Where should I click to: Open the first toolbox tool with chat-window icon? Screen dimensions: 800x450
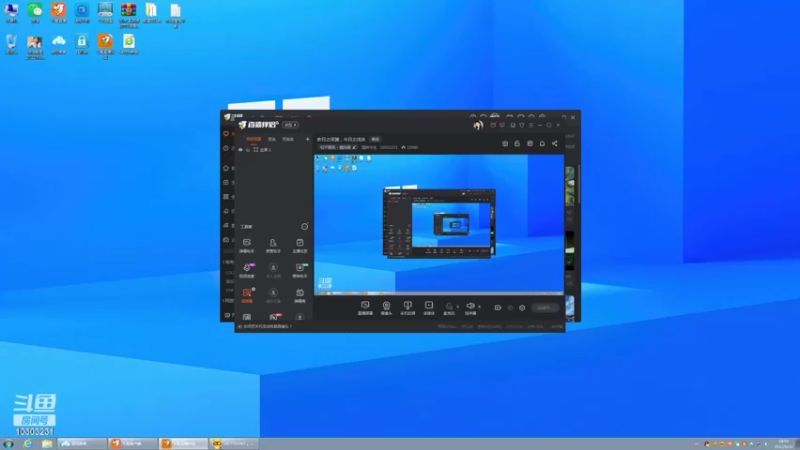tap(247, 245)
